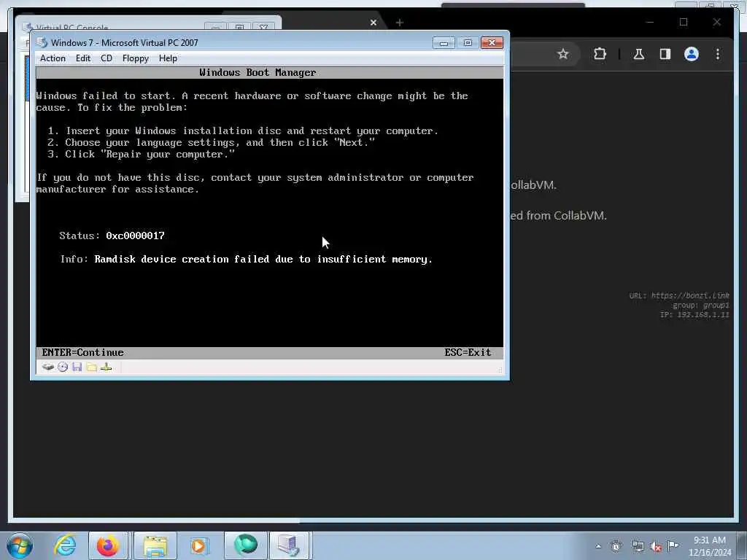
Task: Maximize the dark browser window
Action: point(684,22)
